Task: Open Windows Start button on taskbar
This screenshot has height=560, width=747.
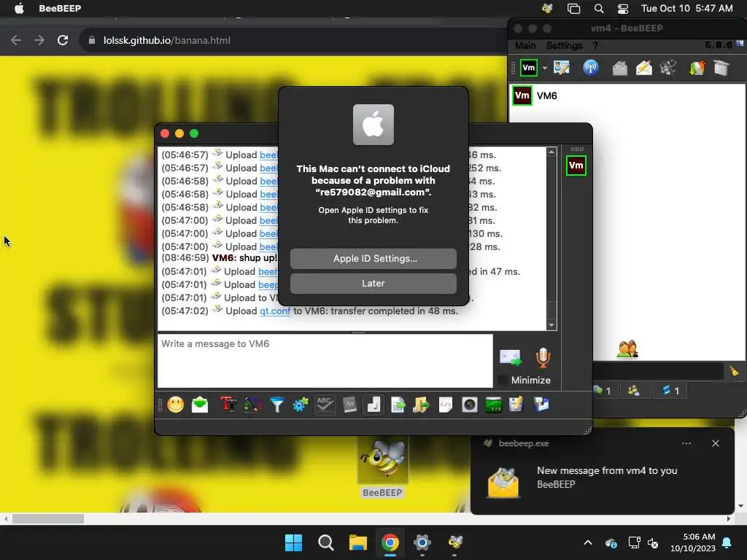Action: [293, 542]
